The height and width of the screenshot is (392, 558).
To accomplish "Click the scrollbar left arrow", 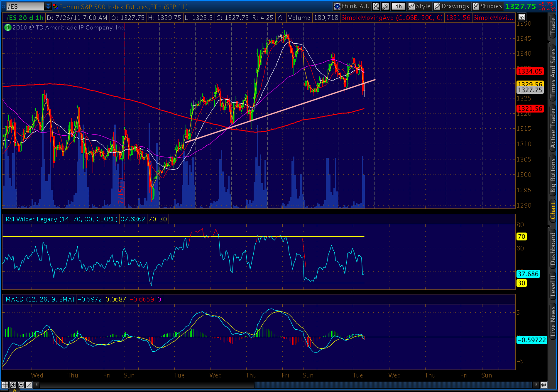I will 36,385.
